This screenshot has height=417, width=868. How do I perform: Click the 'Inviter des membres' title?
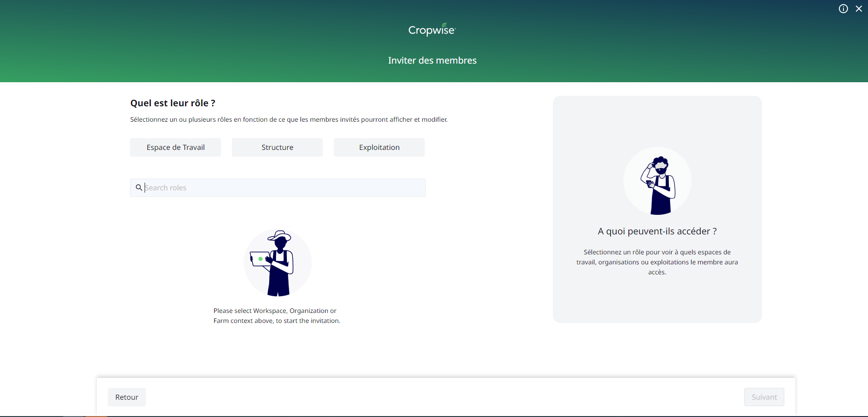click(432, 60)
